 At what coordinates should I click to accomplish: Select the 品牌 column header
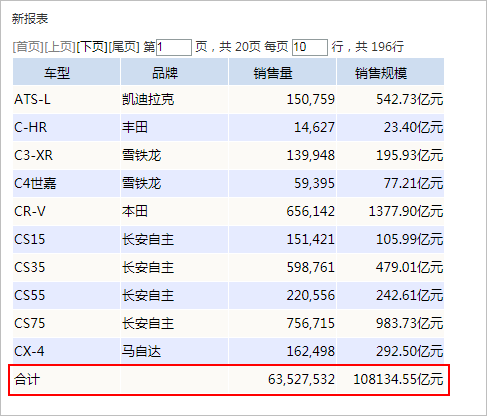coord(174,72)
